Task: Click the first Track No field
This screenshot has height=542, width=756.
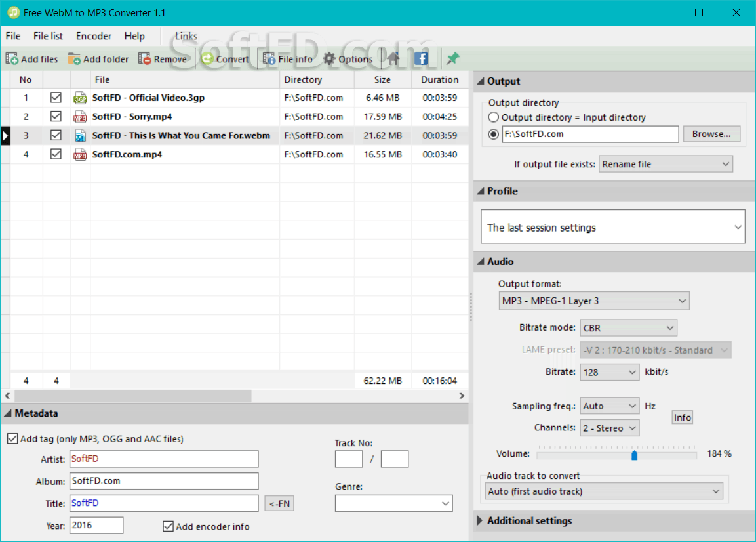Action: 349,459
